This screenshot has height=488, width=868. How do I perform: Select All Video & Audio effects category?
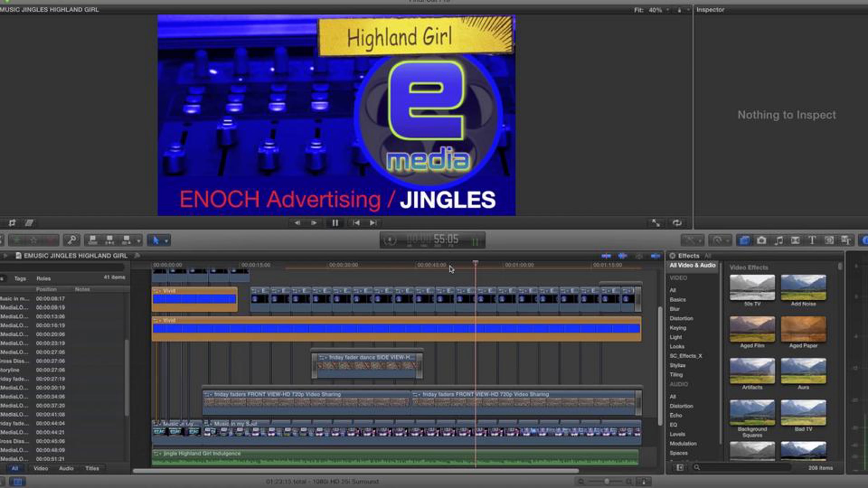coord(692,265)
